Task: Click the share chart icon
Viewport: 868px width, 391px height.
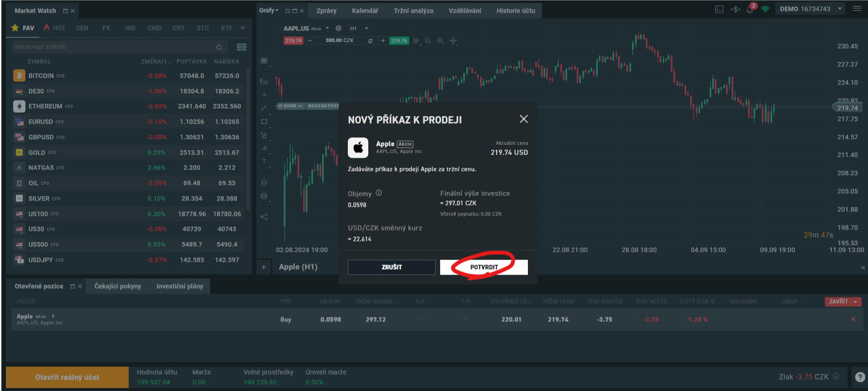Action: (x=264, y=217)
